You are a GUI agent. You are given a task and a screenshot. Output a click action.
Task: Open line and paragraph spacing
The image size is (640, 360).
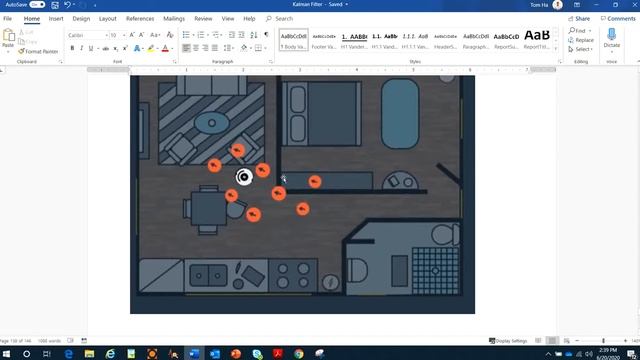point(228,48)
